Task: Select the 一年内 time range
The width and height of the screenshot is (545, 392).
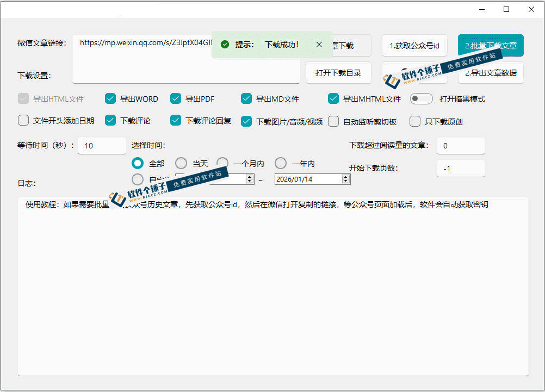Action: [x=280, y=163]
